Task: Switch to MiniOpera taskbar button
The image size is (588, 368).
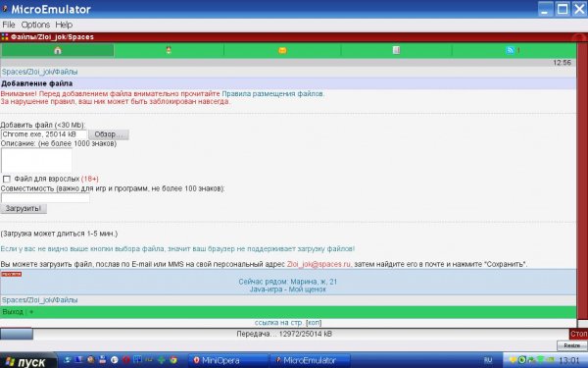Action: 228,360
